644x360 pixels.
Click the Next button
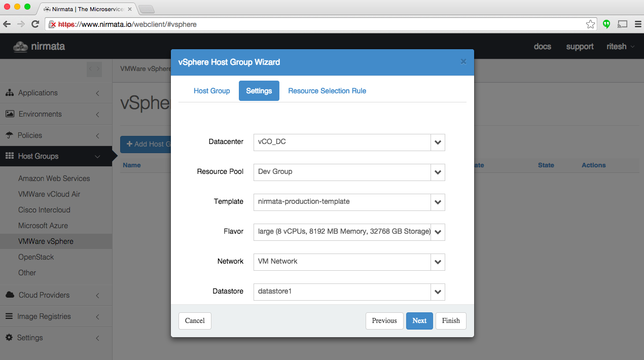coord(419,321)
